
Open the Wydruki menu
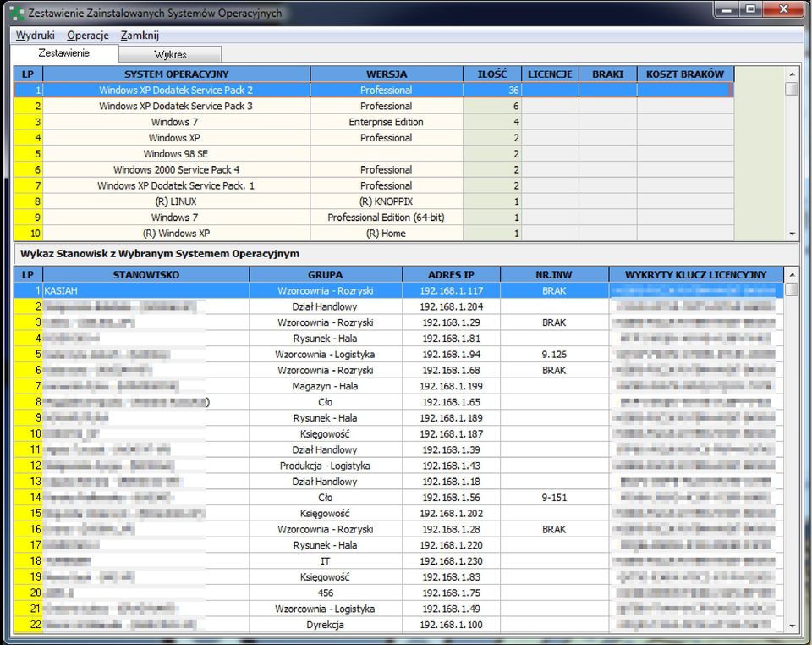(x=36, y=36)
